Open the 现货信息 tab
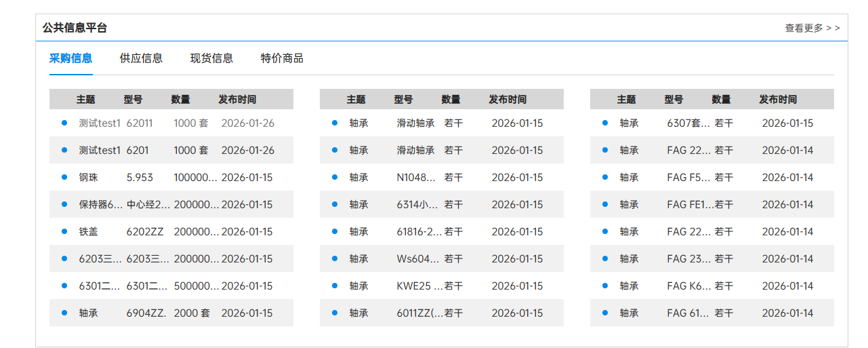The image size is (868, 348). [211, 58]
